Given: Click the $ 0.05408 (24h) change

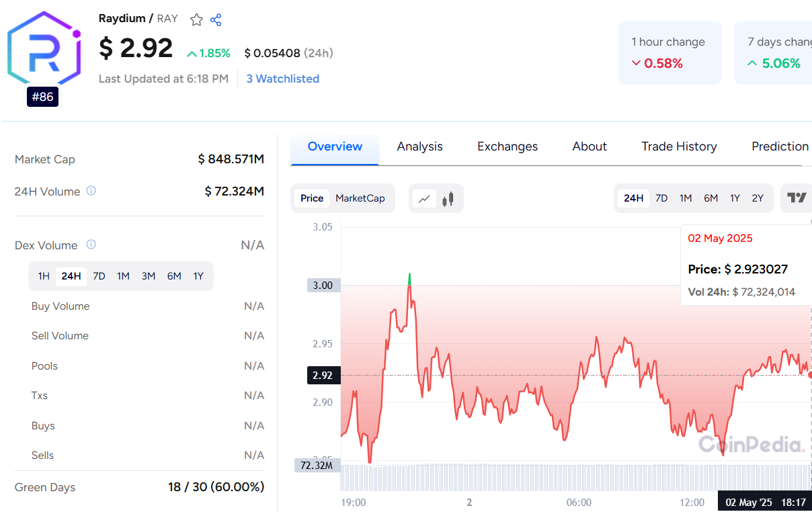Looking at the screenshot, I should pos(288,53).
